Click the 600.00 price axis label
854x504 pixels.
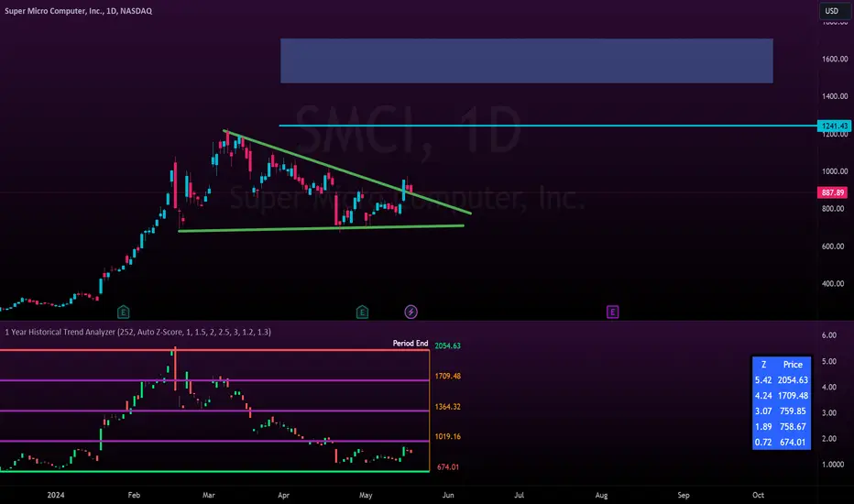point(833,247)
